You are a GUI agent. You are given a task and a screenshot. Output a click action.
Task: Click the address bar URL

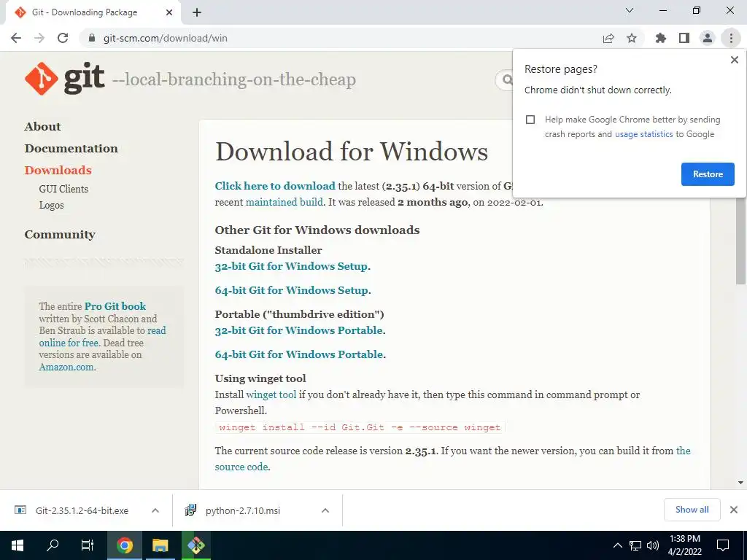tap(166, 38)
